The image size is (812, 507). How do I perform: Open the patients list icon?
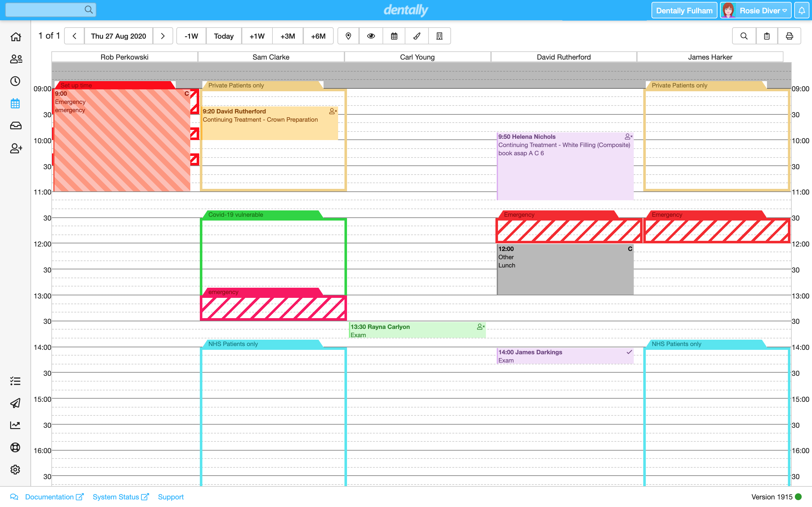16,59
